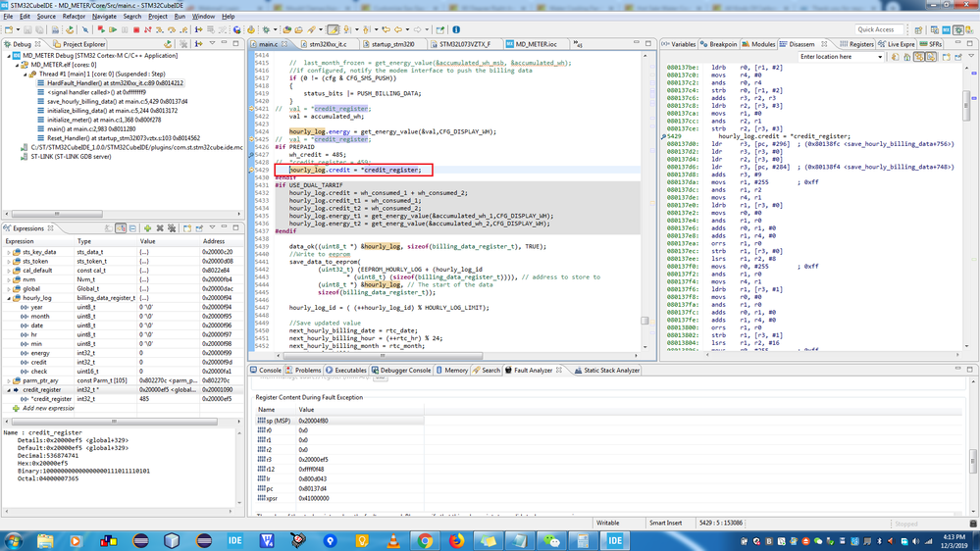Click the editor vertical scrollbar thumb
Viewport: 980px width, 551px height.
(645, 321)
